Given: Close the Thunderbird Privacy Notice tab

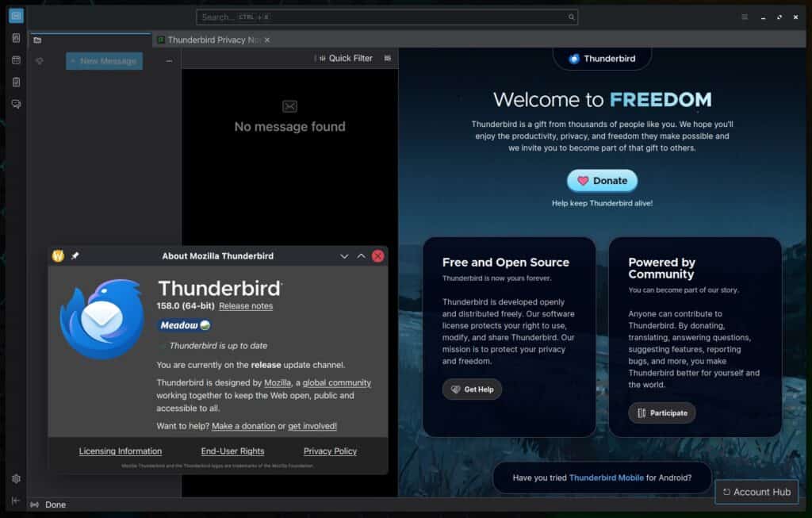Looking at the screenshot, I should pyautogui.click(x=267, y=40).
